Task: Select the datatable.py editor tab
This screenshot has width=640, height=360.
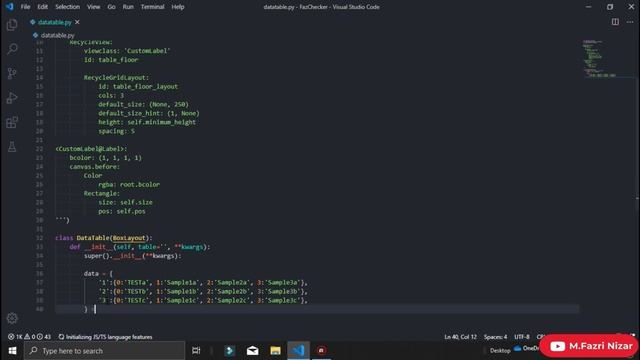Action: click(54, 22)
